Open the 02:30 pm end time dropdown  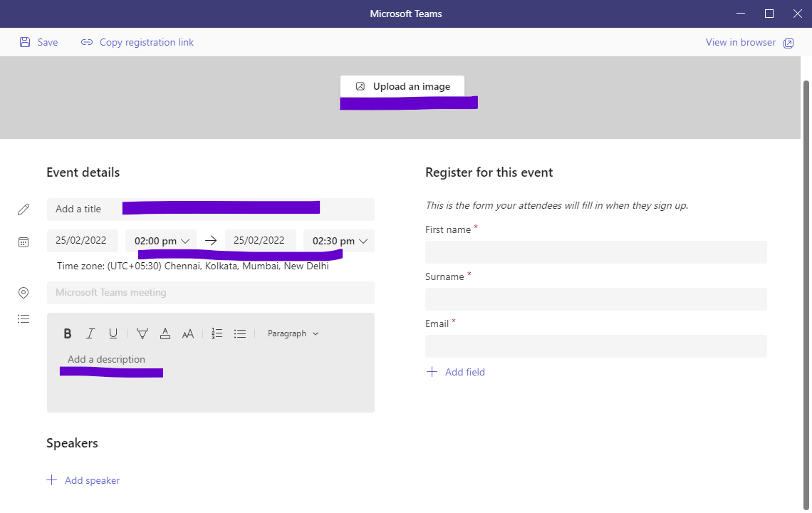338,240
